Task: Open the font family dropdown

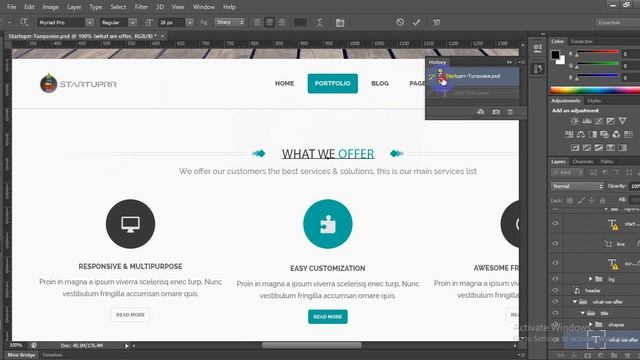Action: tap(90, 22)
